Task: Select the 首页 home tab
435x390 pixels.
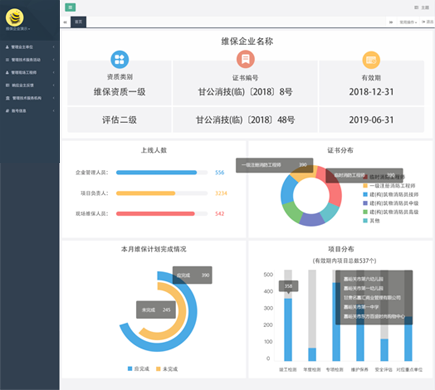Action: click(x=79, y=22)
